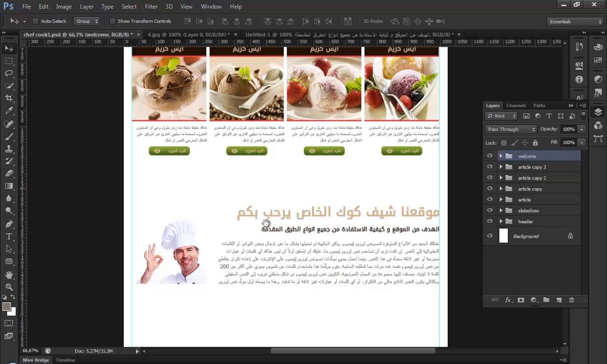Filter layers by type (T) icon
The height and width of the screenshot is (364, 607).
549,116
